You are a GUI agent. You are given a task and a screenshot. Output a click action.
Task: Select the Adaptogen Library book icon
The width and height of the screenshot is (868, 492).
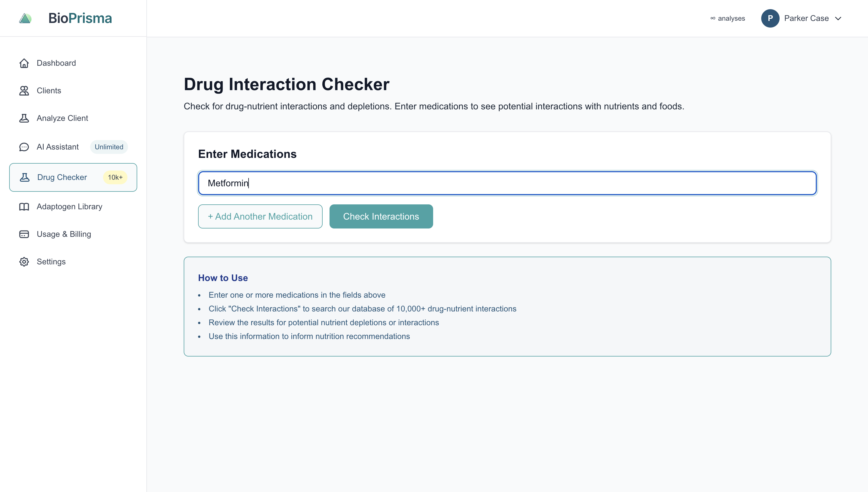tap(24, 206)
